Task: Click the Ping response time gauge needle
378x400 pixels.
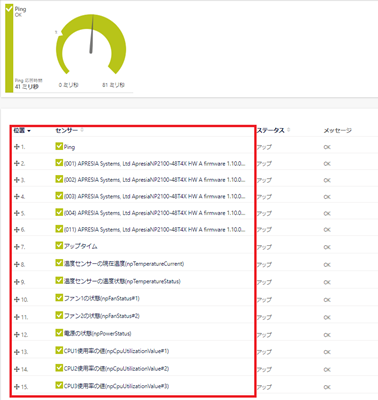Action: 92,34
